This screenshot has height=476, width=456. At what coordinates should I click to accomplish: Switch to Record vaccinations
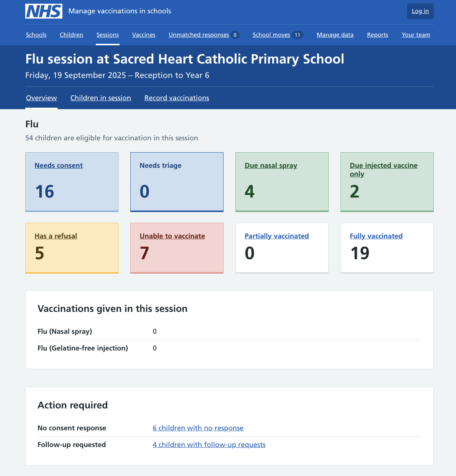click(176, 98)
